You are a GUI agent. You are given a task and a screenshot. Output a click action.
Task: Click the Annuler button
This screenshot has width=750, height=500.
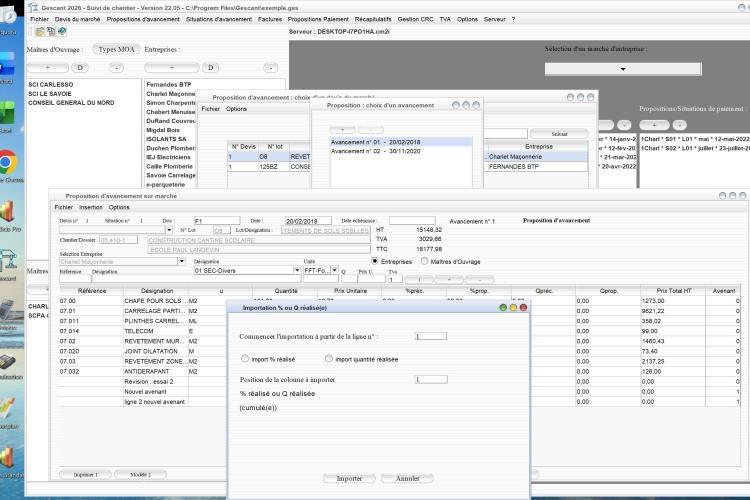point(408,478)
